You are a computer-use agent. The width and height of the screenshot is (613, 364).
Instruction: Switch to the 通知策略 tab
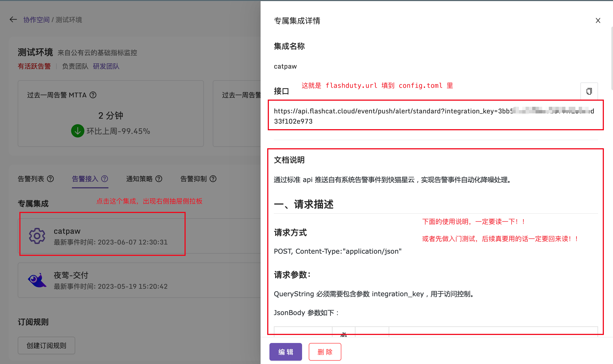(139, 179)
